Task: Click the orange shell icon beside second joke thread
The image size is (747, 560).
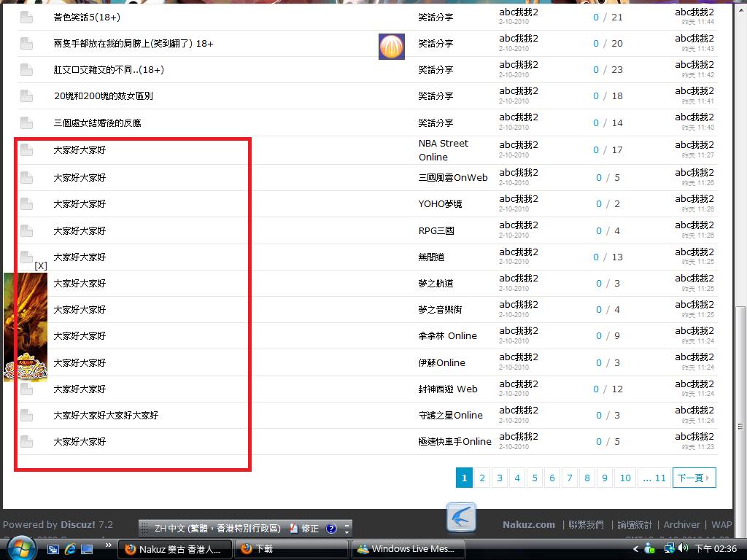Action: [x=392, y=47]
